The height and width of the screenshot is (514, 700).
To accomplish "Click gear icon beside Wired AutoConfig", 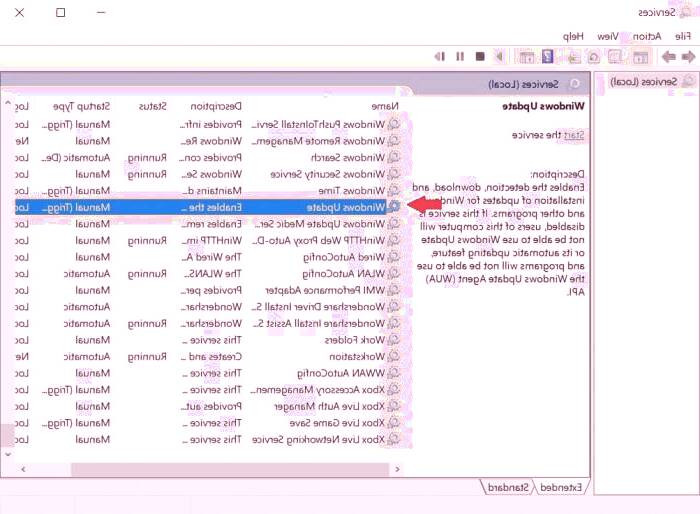I will point(393,257).
